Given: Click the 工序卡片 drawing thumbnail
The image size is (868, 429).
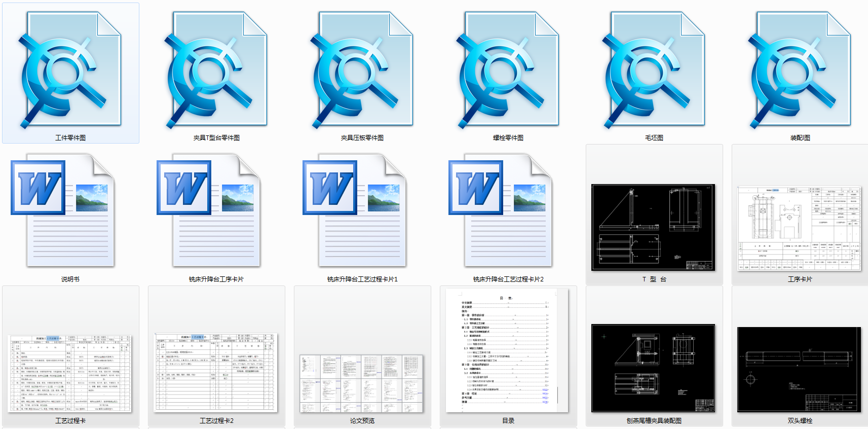Looking at the screenshot, I should (799, 228).
